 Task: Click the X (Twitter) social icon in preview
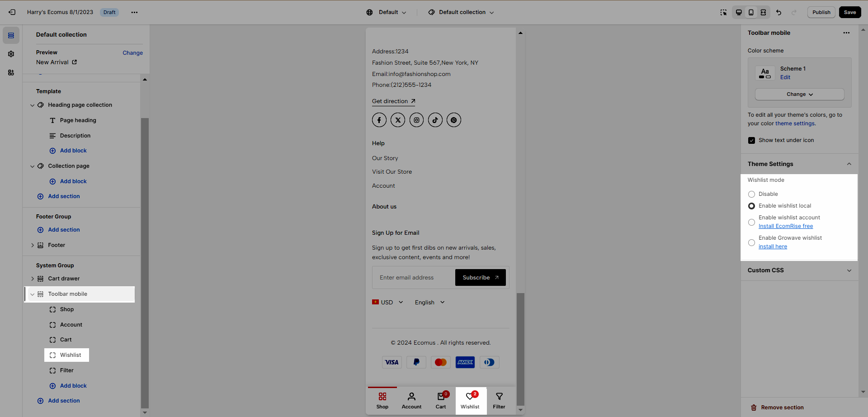coord(398,120)
